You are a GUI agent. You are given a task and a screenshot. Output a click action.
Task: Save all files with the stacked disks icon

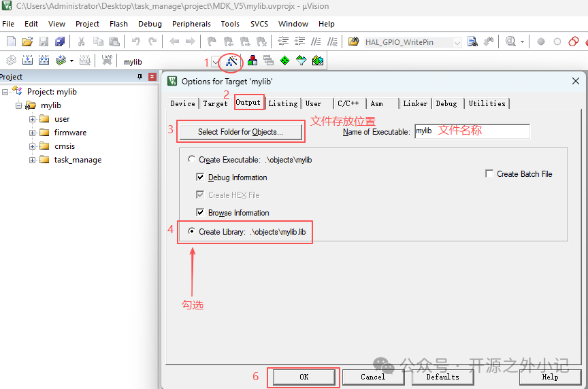pyautogui.click(x=60, y=41)
